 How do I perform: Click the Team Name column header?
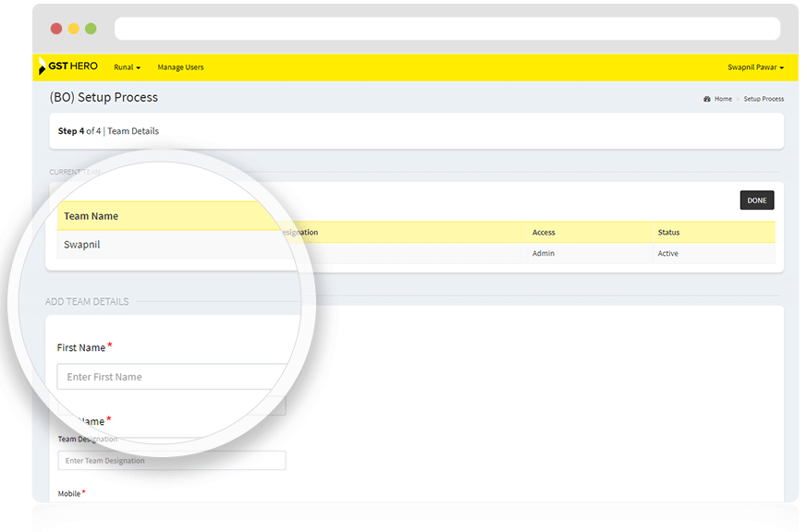(92, 216)
